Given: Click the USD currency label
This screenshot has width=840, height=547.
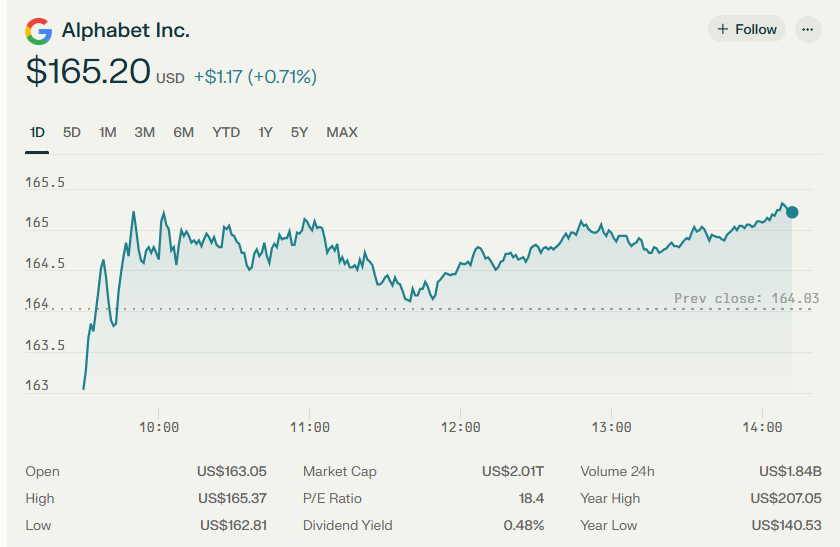Looking at the screenshot, I should [170, 79].
